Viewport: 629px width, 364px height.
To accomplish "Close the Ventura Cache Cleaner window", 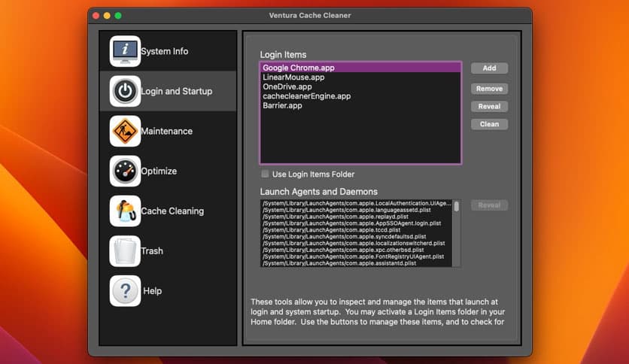I will [x=96, y=16].
